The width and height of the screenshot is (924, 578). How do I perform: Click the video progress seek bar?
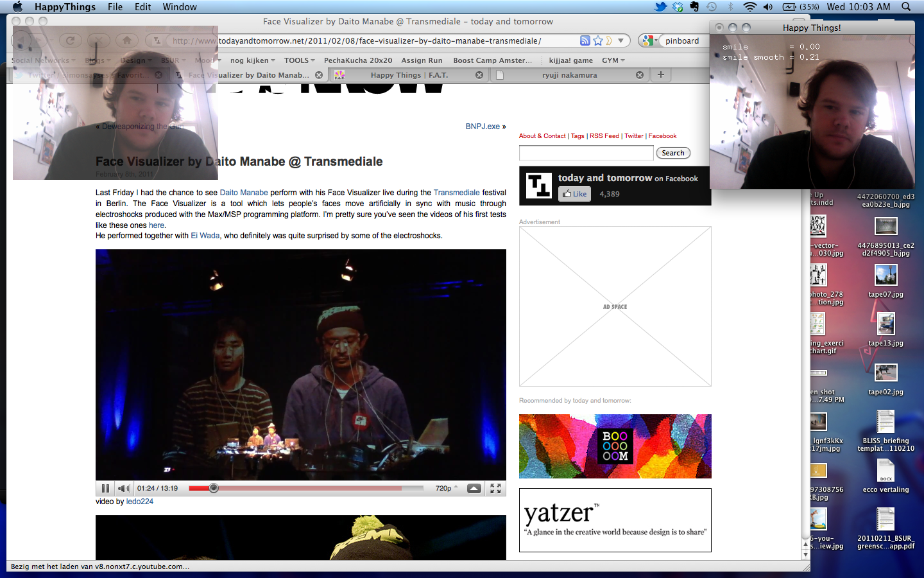coord(306,489)
